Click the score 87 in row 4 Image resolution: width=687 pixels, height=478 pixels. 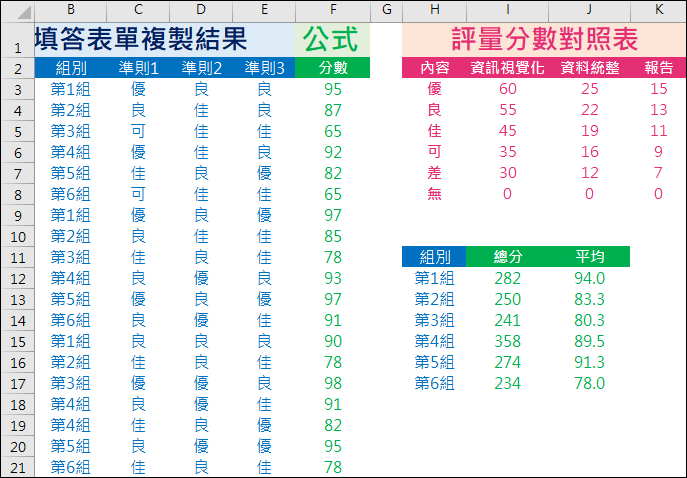click(333, 110)
